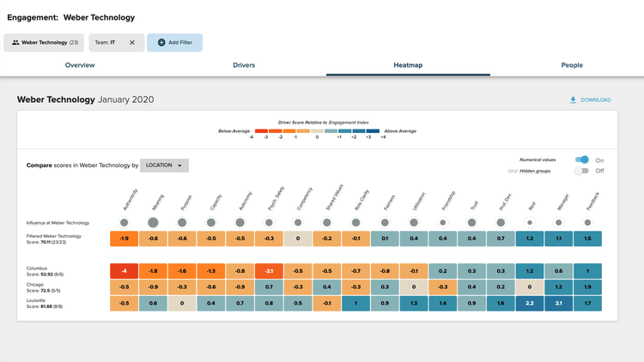Click the Chicago row label
The image size is (644, 362).
(43, 287)
